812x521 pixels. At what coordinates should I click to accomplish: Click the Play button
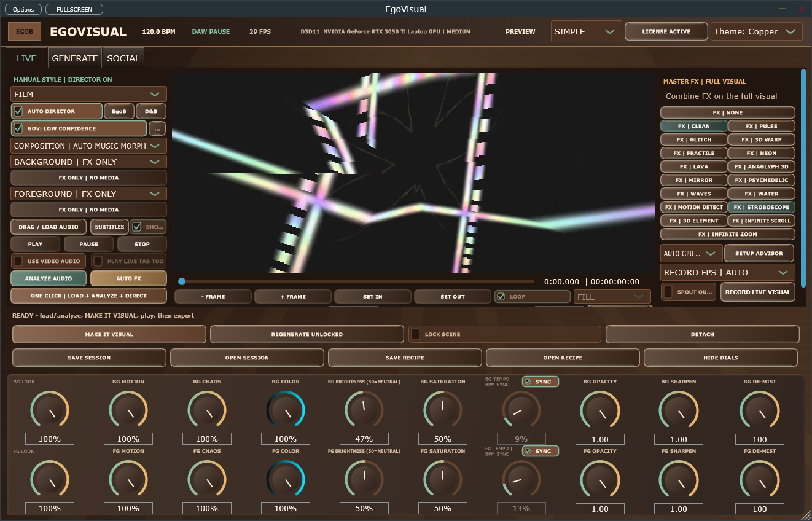tap(36, 244)
